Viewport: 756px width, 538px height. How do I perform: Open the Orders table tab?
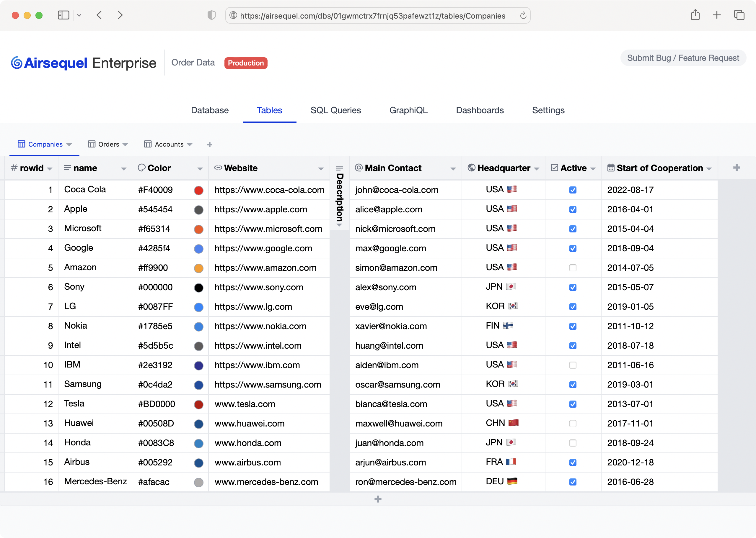(x=108, y=145)
